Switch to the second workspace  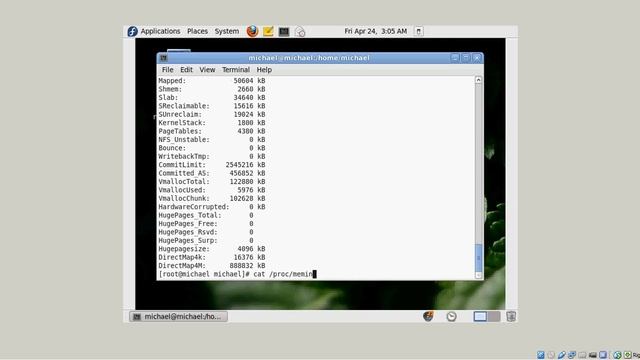(493, 316)
